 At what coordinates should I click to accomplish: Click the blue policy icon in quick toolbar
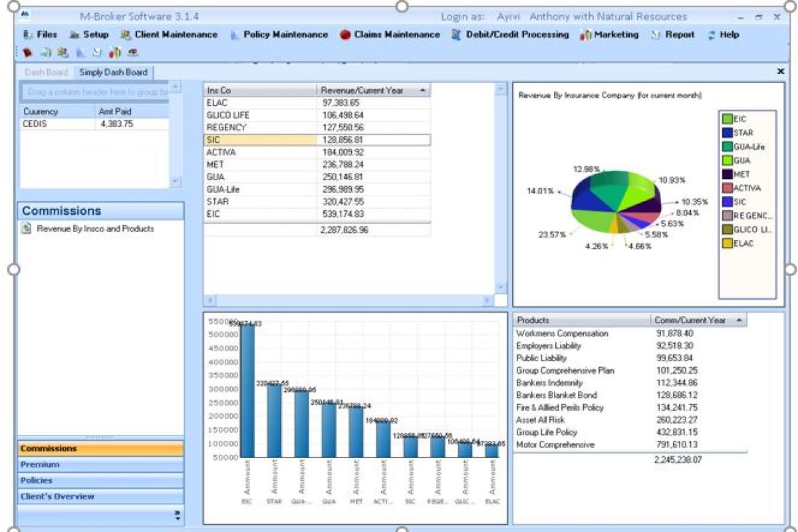(80, 53)
